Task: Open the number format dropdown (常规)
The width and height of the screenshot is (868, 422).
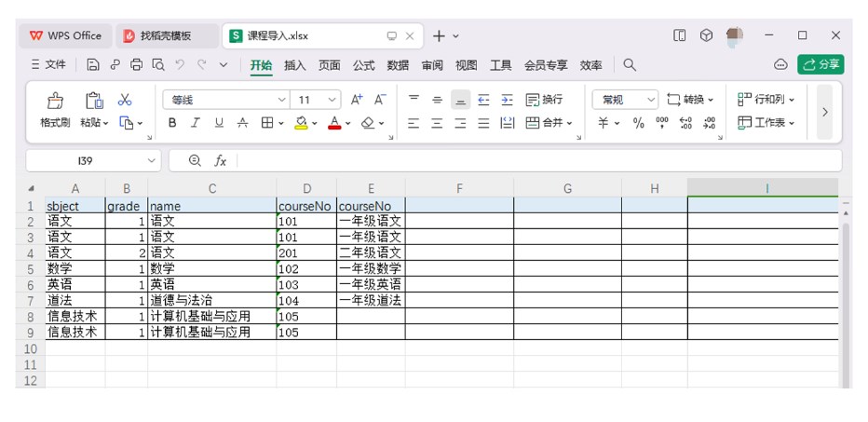Action: (x=625, y=100)
